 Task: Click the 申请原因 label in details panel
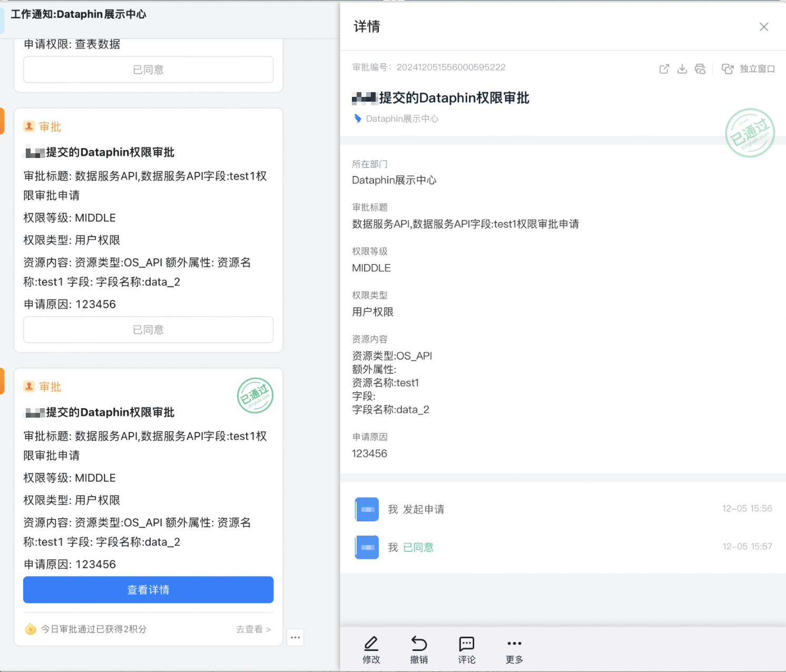(x=370, y=437)
